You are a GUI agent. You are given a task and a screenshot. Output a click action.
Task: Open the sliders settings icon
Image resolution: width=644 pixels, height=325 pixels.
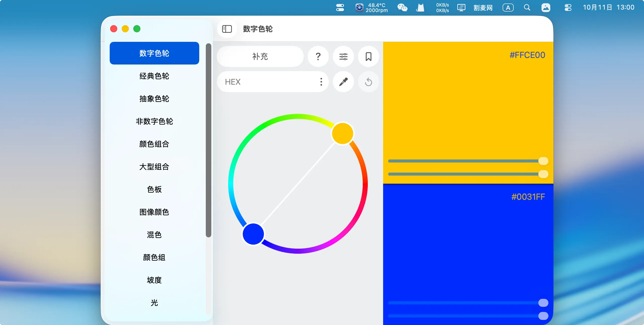point(343,56)
